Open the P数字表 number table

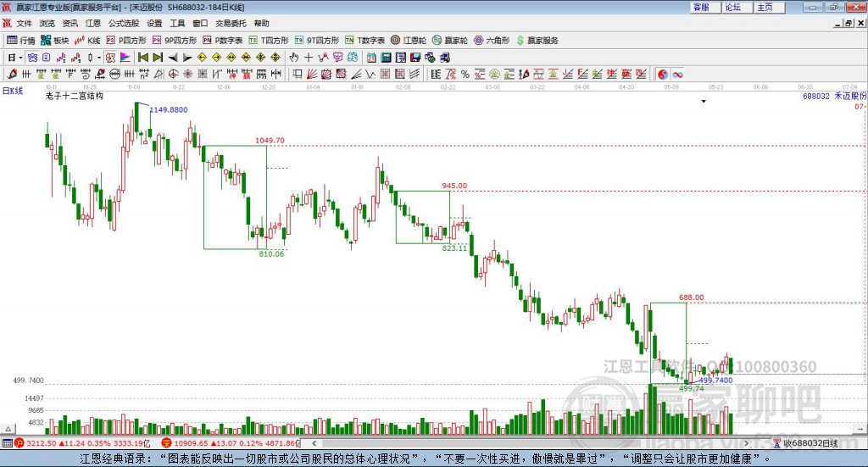[x=223, y=41]
